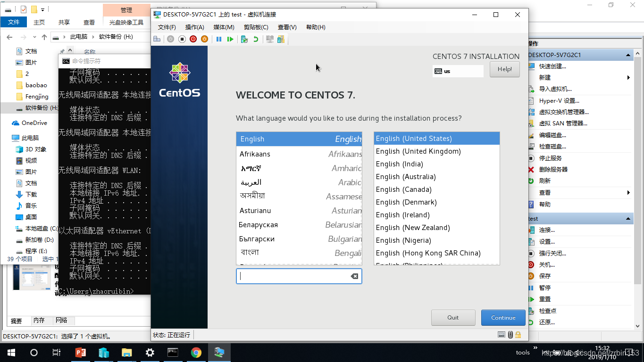Select Български (Bulgarian) language

[x=299, y=239]
